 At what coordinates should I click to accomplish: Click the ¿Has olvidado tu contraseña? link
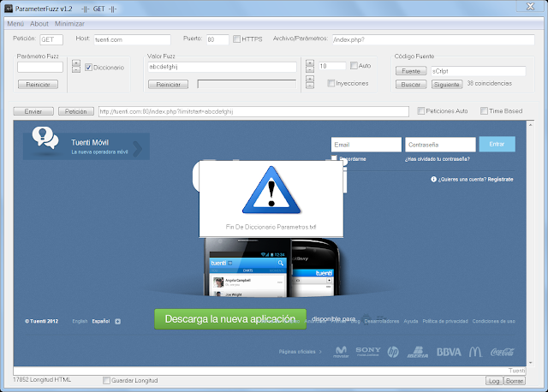tap(438, 159)
